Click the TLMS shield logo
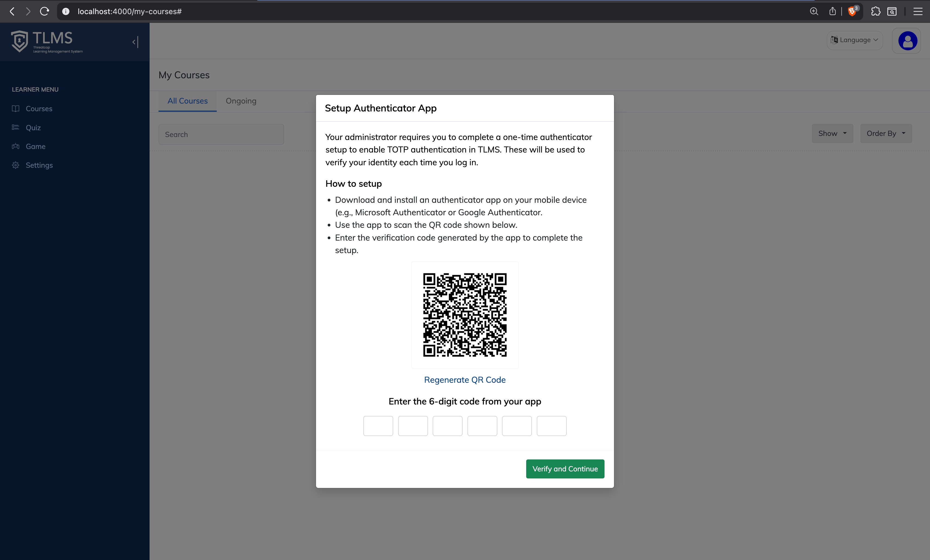930x560 pixels. point(20,41)
